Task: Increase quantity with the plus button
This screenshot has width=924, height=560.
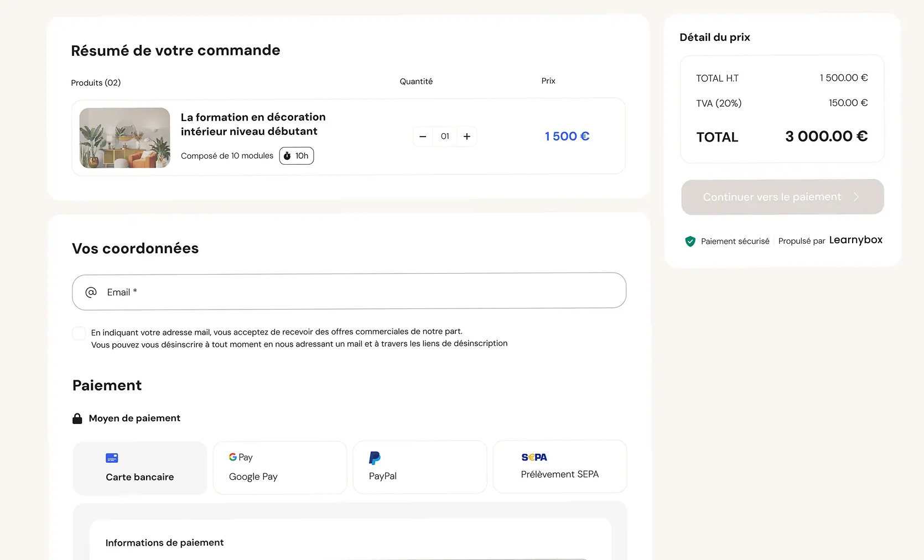Action: tap(467, 137)
